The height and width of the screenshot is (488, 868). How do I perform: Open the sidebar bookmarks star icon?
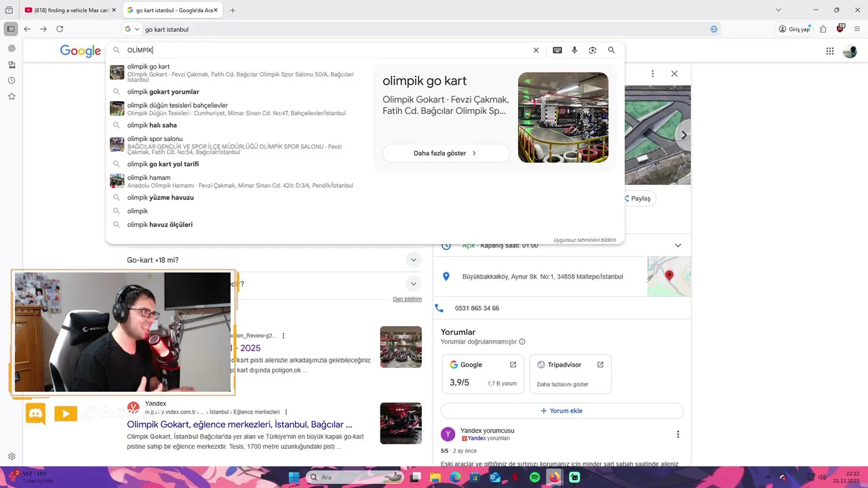point(12,96)
